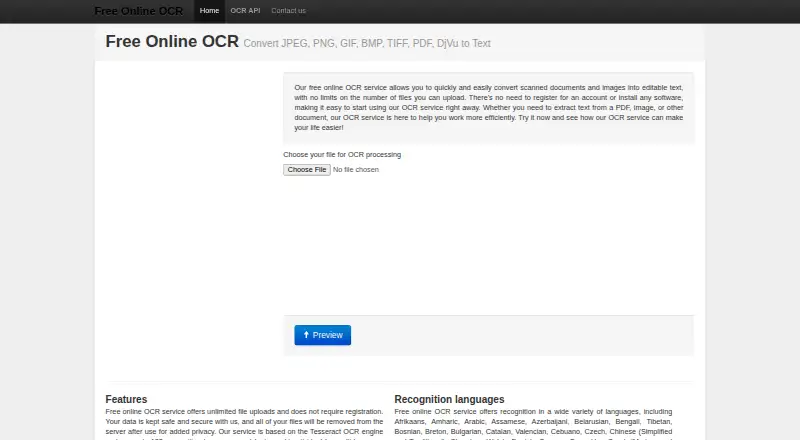Select the Home tab in navigation bar
800x440 pixels.
tap(209, 11)
